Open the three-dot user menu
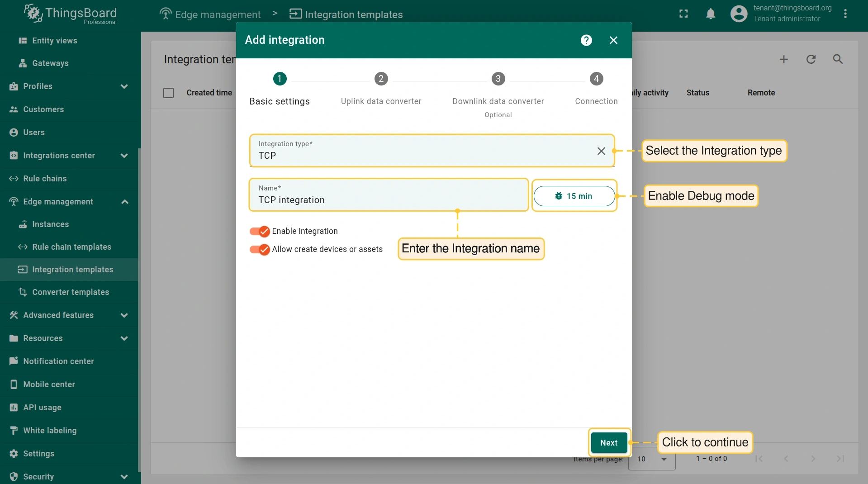The width and height of the screenshot is (868, 484). tap(845, 14)
